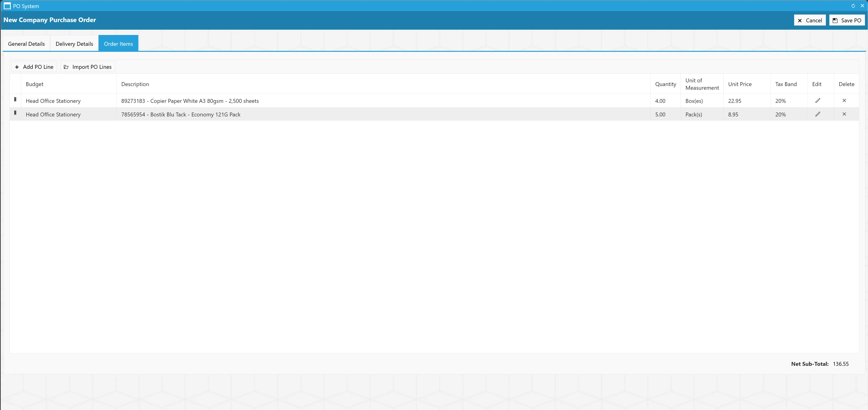
Task: Grab the drag handle of Copier Paper row
Action: (x=15, y=99)
